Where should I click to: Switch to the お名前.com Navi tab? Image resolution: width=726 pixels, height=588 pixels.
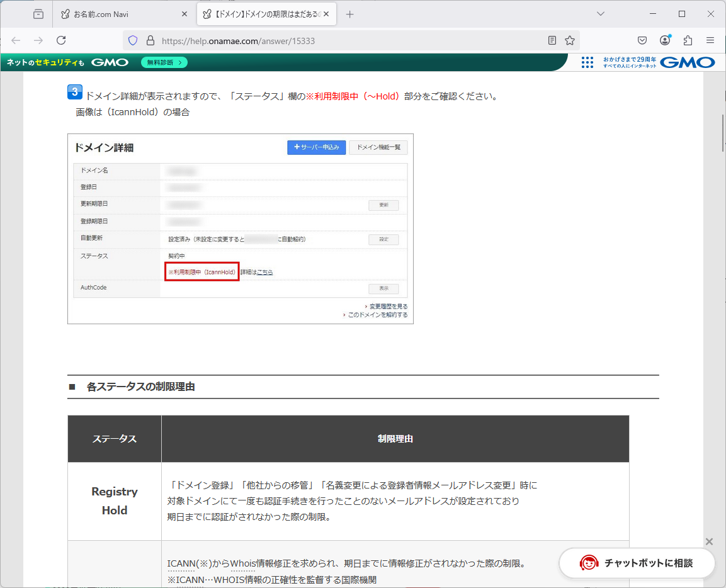point(120,14)
